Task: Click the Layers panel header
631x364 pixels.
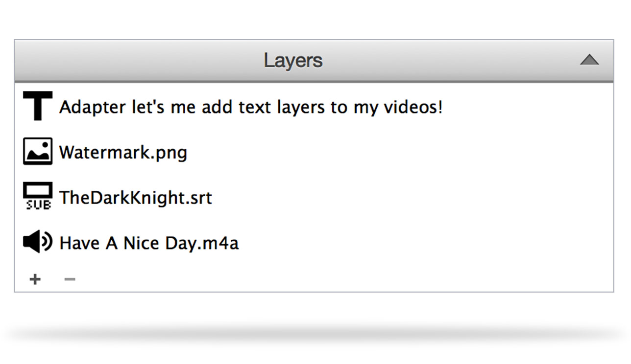Action: [x=293, y=60]
